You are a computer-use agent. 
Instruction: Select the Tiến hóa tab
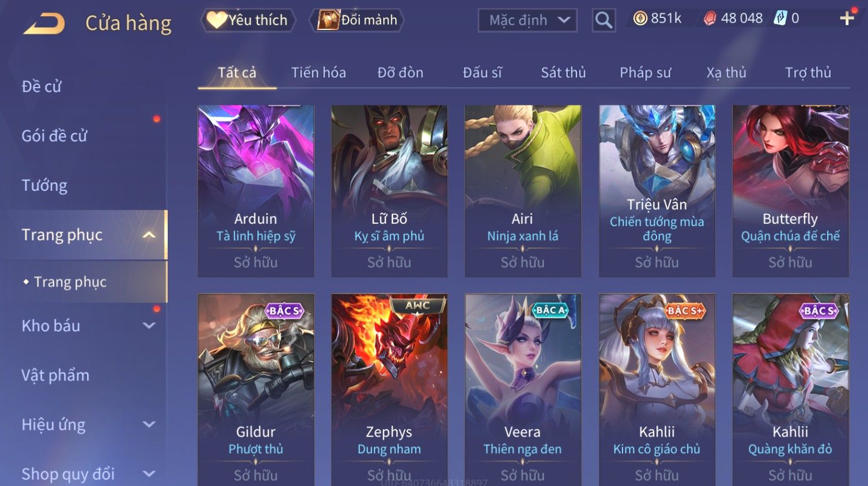point(318,73)
